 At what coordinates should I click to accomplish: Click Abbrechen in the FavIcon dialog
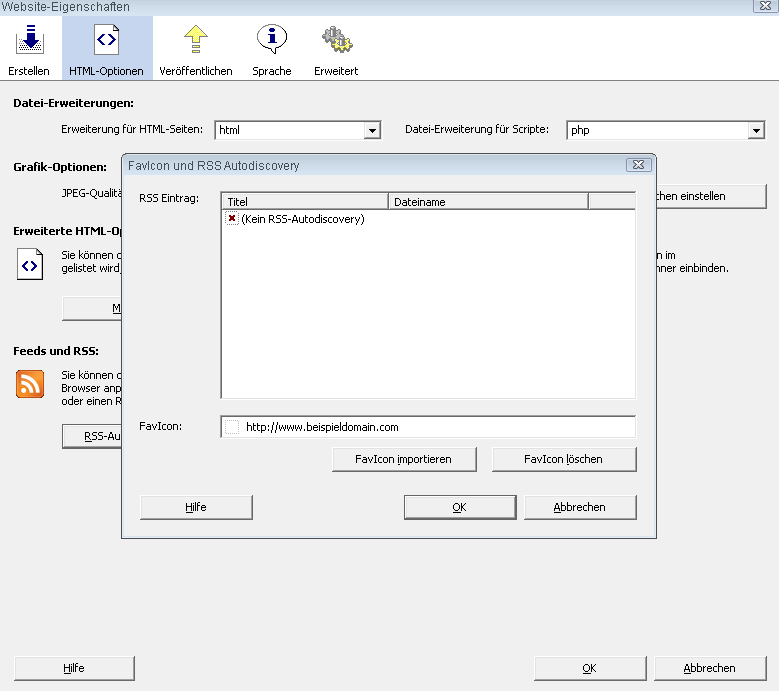[579, 507]
